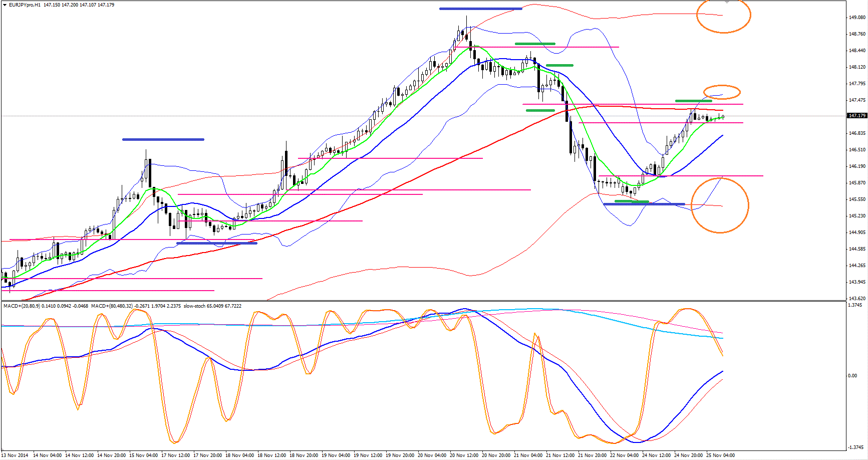Click the 146.835 price scale label
Image resolution: width=868 pixels, height=460 pixels.
[x=857, y=133]
